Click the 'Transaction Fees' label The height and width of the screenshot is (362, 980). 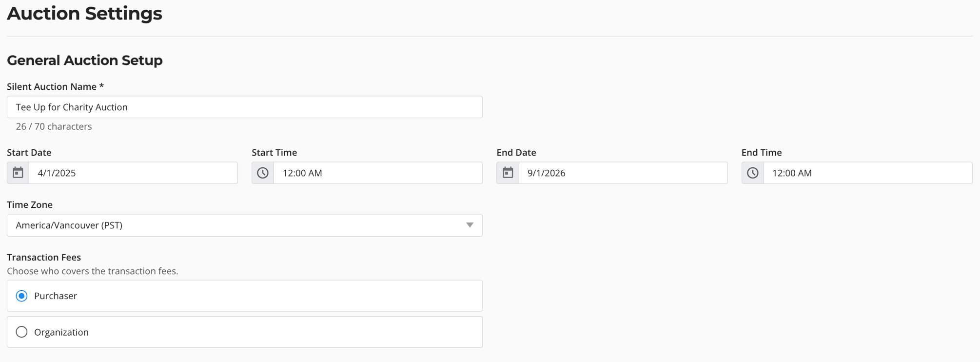pos(44,257)
